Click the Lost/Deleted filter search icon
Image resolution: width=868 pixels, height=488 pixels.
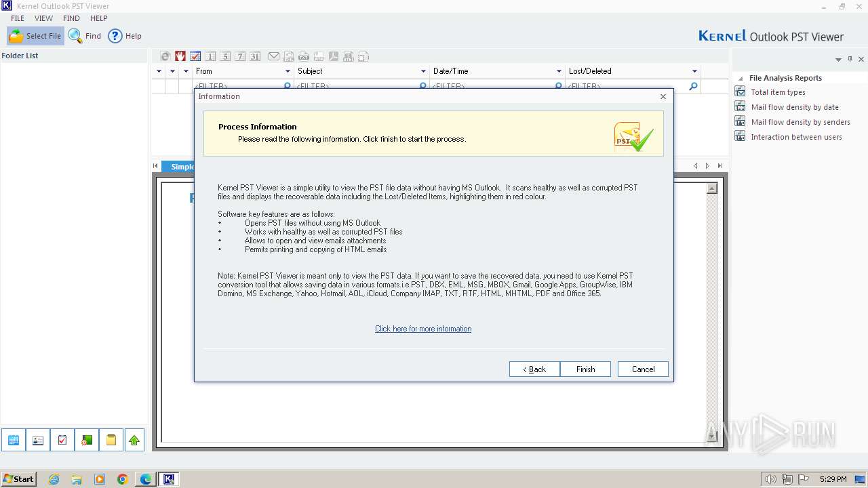pos(693,86)
